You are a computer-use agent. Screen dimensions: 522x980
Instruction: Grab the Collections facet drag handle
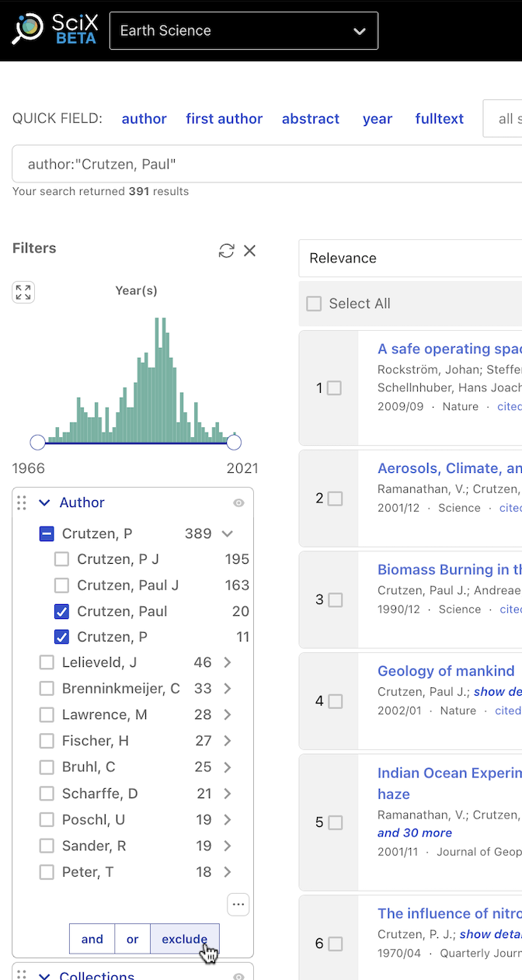pos(22,975)
